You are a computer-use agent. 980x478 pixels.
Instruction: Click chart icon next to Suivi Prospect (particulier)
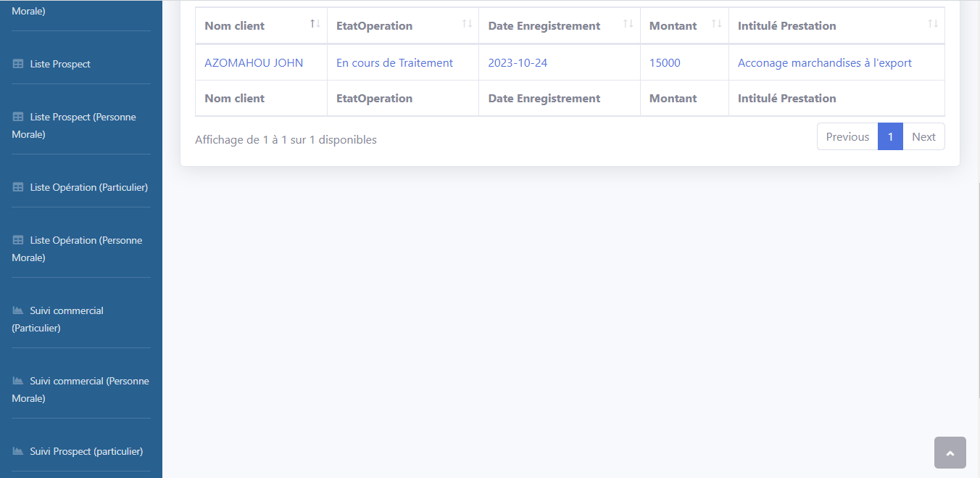tap(18, 451)
